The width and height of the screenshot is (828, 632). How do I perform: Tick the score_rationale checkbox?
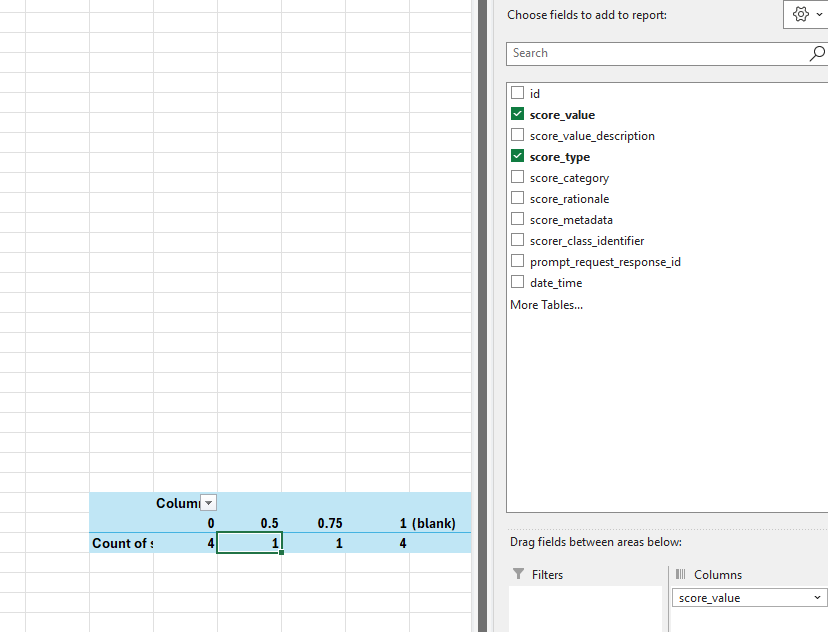click(517, 198)
